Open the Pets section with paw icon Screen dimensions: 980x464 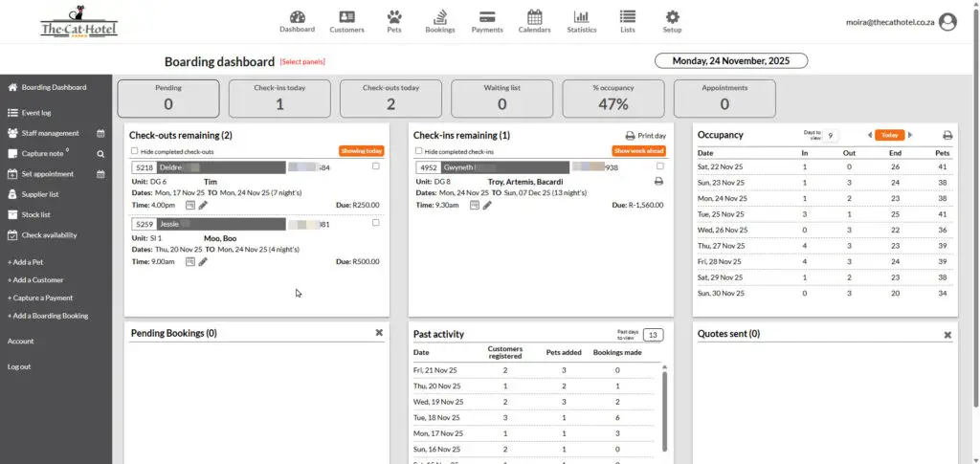(x=393, y=21)
